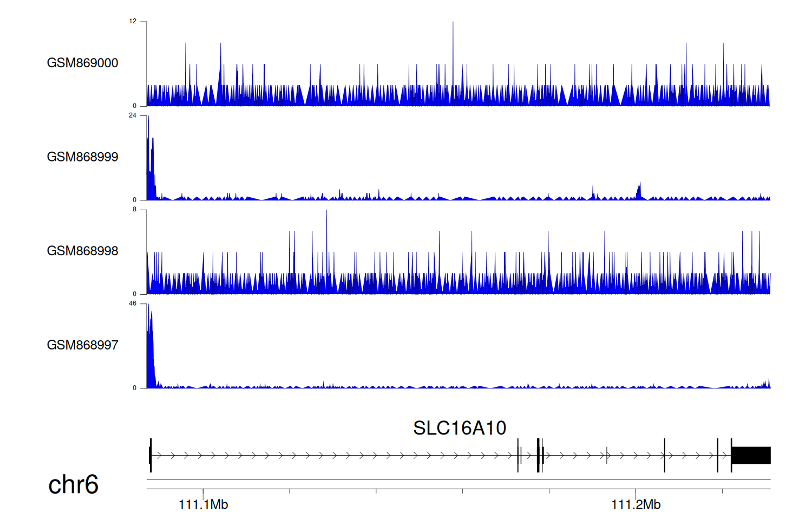Select the GSM868999 track label

(x=82, y=157)
